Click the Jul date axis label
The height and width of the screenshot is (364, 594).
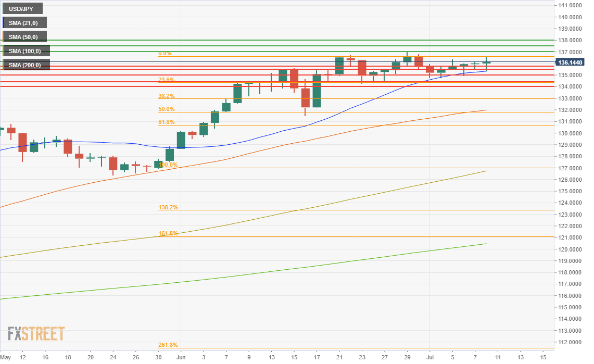430,357
